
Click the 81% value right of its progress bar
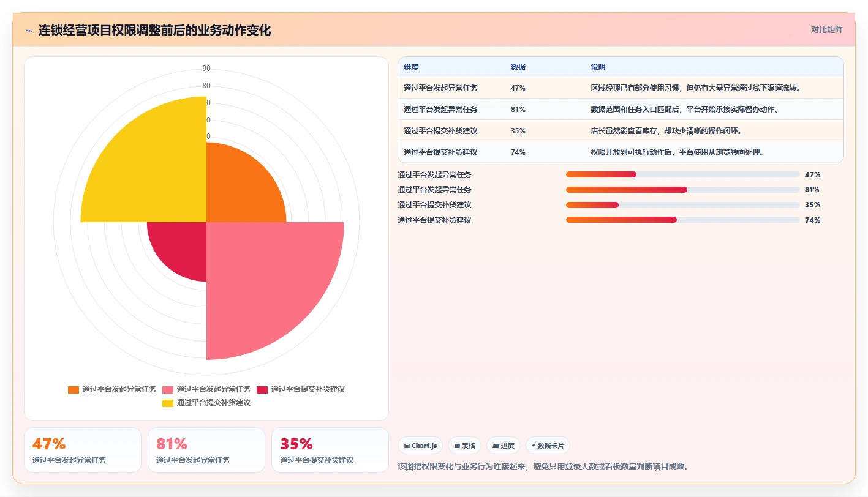[812, 190]
